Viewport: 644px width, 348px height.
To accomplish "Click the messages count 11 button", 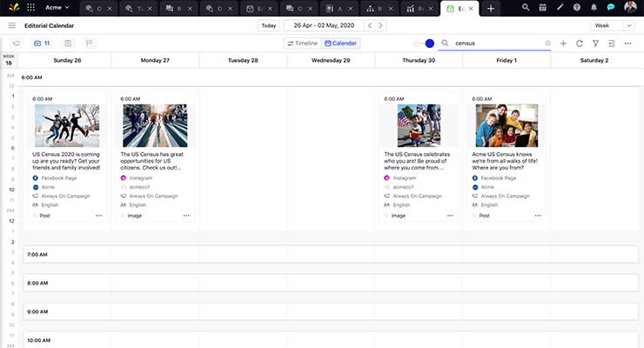I will (x=42, y=43).
